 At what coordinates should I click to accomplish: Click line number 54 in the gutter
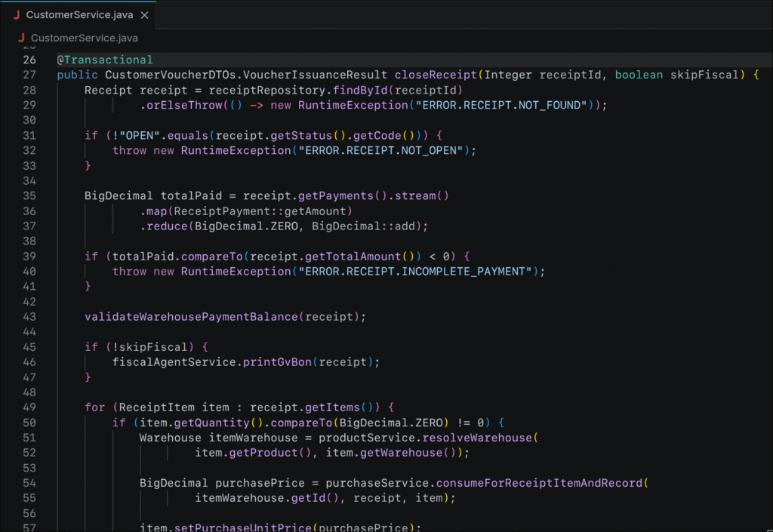coord(29,483)
